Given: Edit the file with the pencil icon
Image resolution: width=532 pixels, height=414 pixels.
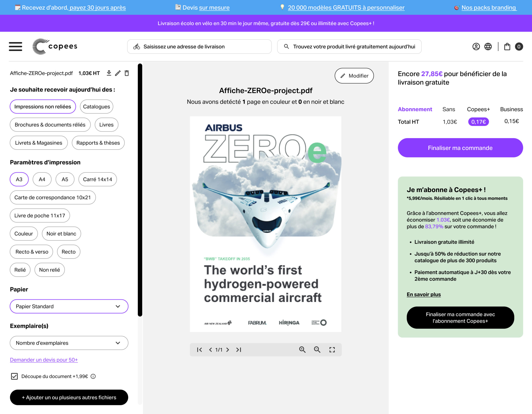Looking at the screenshot, I should click(x=118, y=73).
